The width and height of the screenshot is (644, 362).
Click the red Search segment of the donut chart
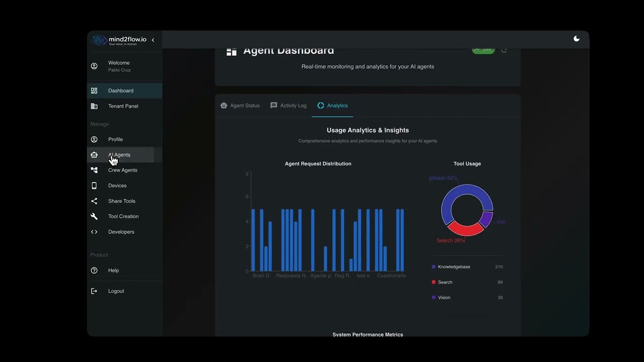[x=465, y=229]
